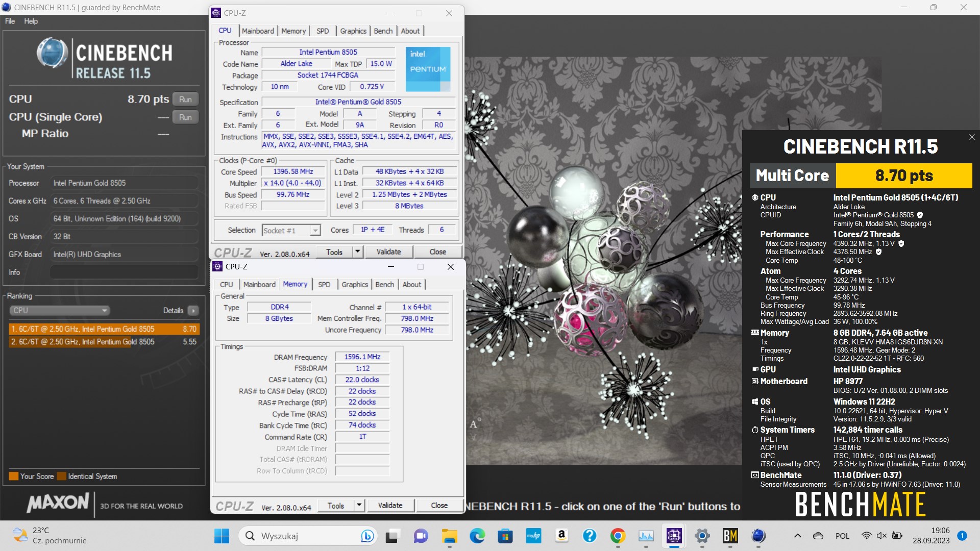Open About tab in top CPU-Z window
Image resolution: width=980 pixels, height=551 pixels.
[x=410, y=31]
